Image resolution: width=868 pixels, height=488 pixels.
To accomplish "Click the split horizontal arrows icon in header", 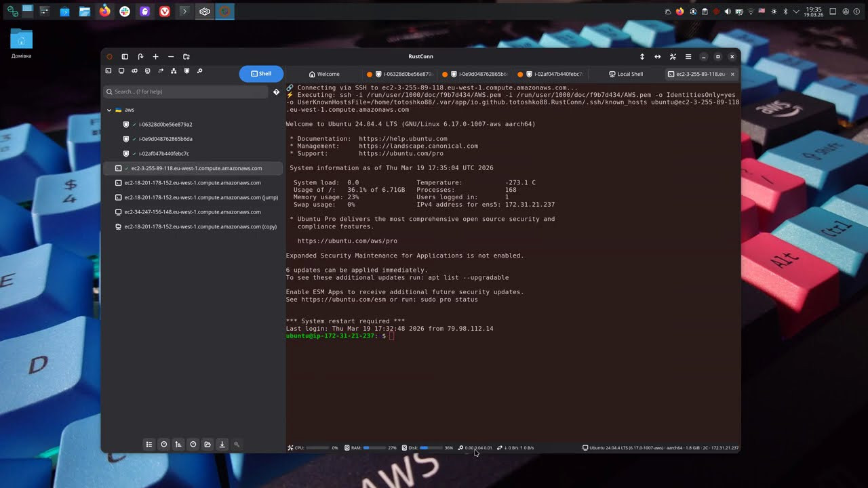I will [x=657, y=57].
